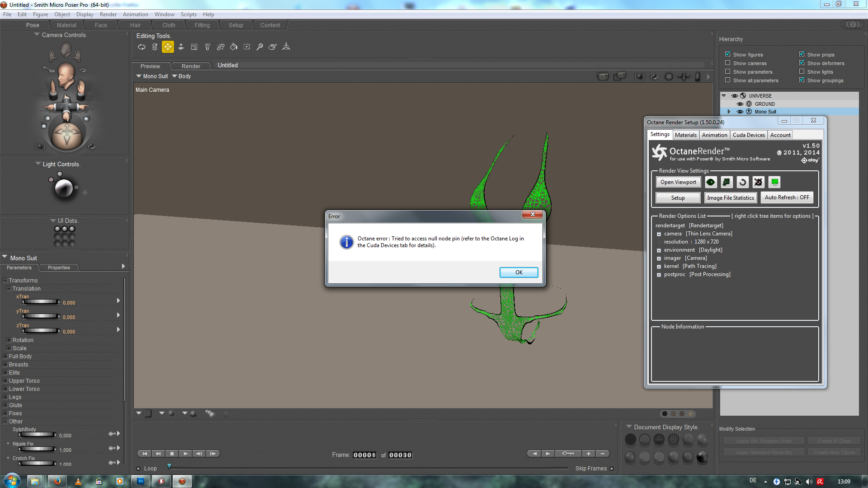
Task: Expand the Mono Suit hierarchy item
Action: tap(729, 112)
